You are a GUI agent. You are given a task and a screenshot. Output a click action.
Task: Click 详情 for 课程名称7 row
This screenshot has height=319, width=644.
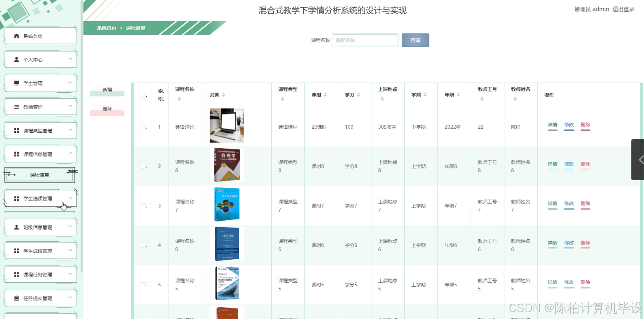coord(553,204)
